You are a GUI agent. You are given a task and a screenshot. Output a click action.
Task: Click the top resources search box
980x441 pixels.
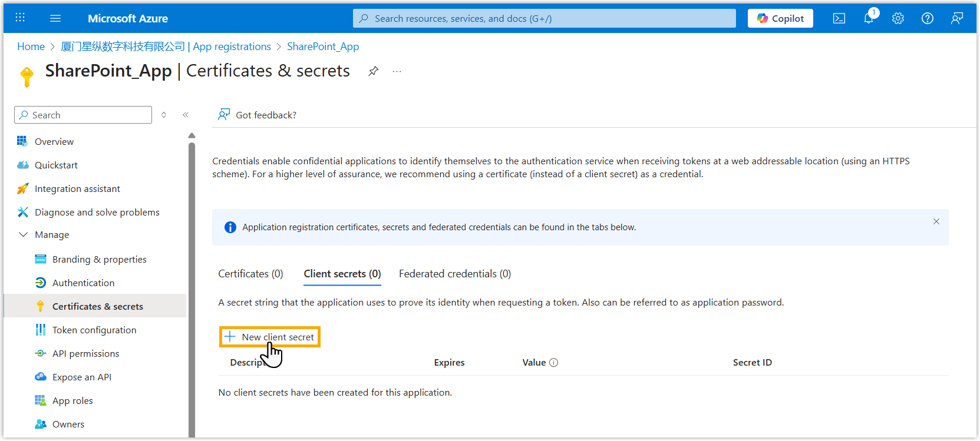pyautogui.click(x=544, y=18)
